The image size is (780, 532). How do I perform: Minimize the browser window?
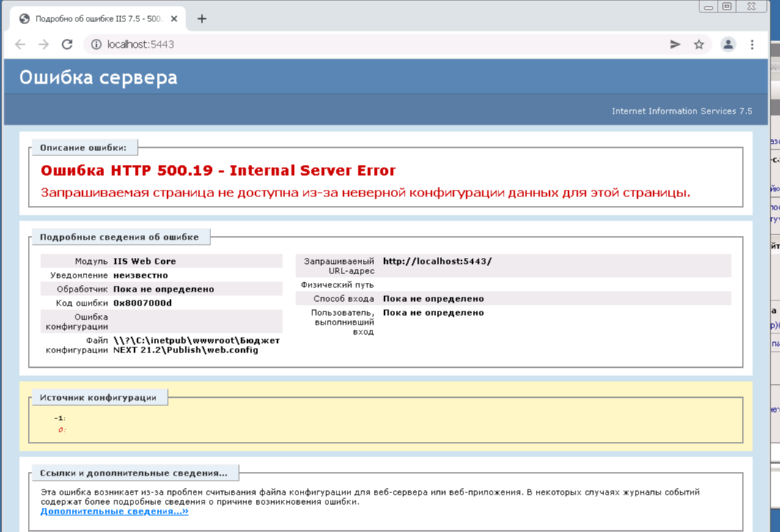[x=708, y=7]
